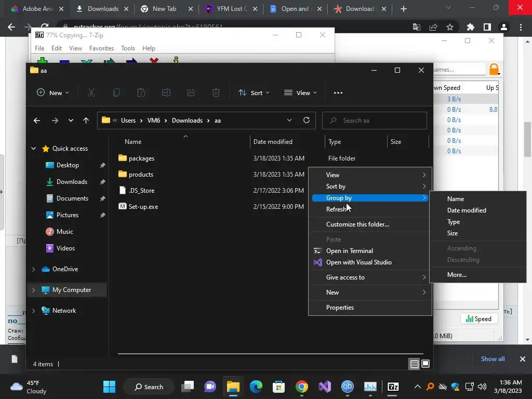Open address bar history dropdown
This screenshot has width=532, height=399.
(289, 120)
